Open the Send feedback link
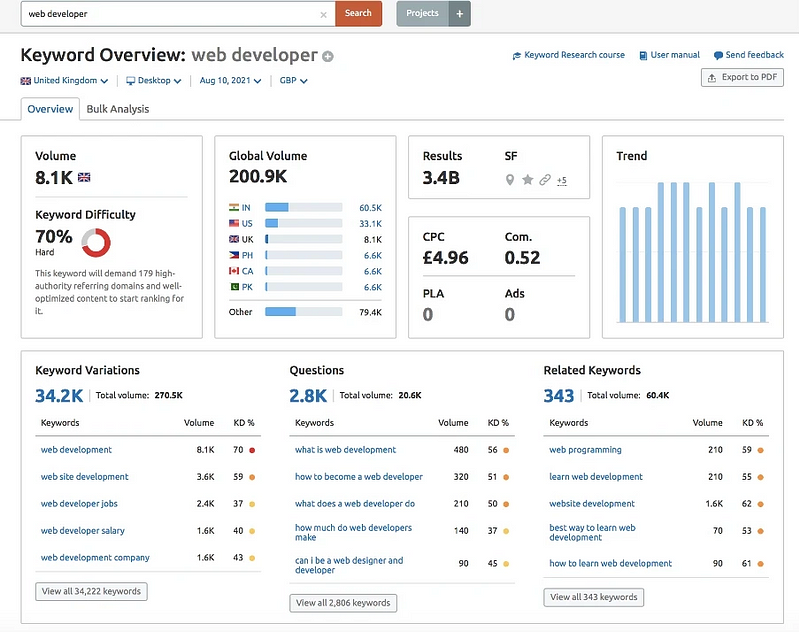 click(x=755, y=55)
